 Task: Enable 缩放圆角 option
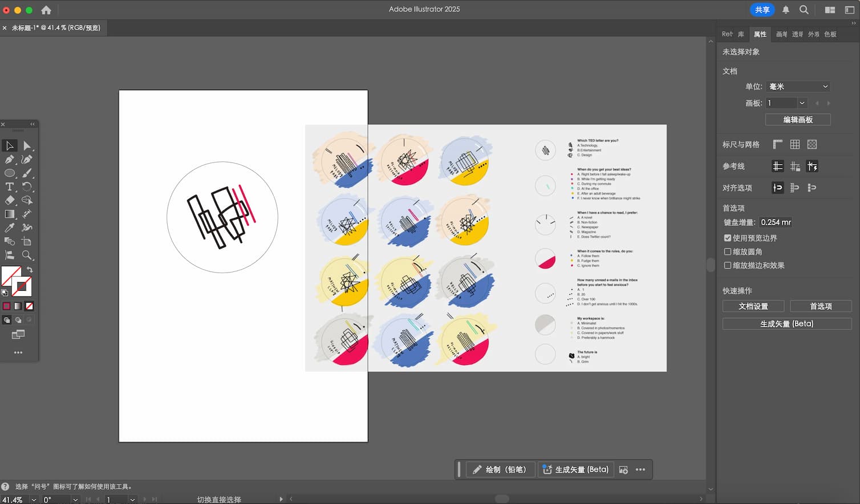click(x=728, y=251)
